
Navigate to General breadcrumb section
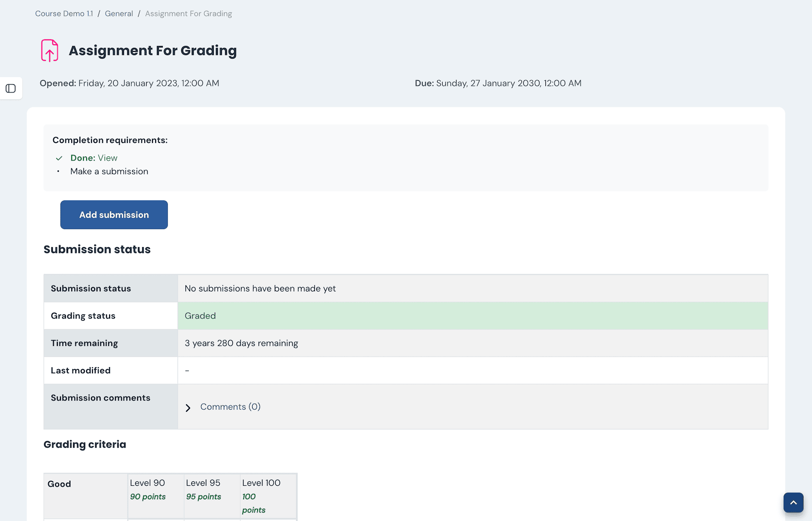point(119,14)
